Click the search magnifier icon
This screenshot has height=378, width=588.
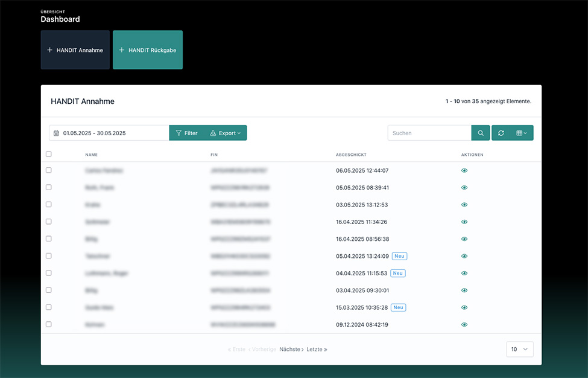pos(481,132)
